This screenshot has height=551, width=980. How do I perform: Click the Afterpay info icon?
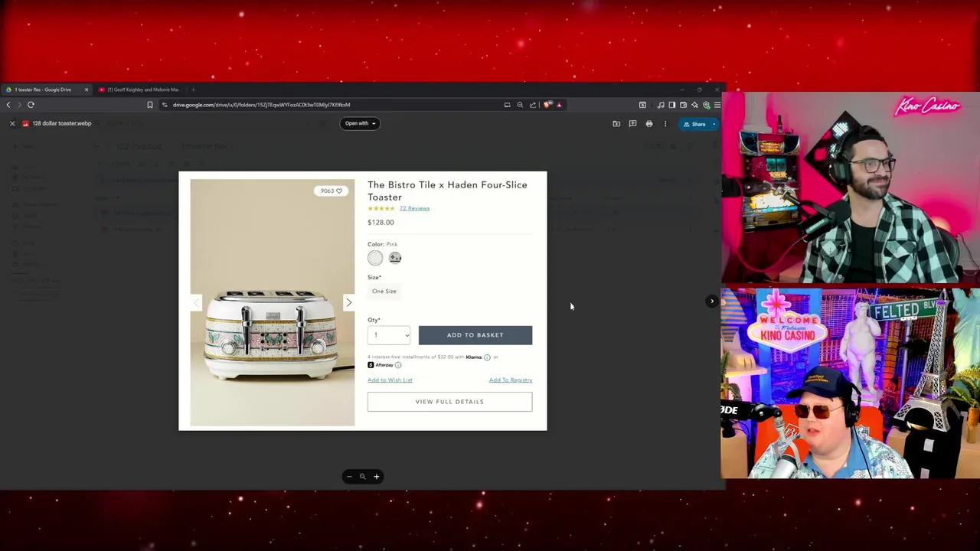point(398,365)
